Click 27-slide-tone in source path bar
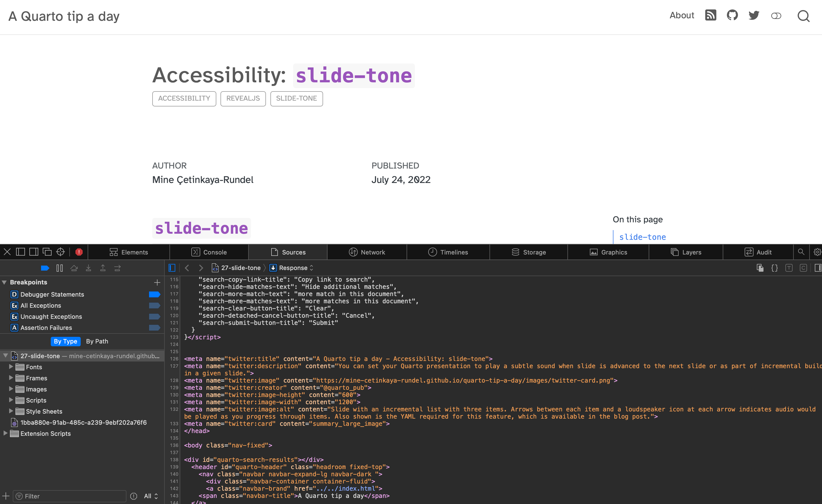 pos(236,268)
